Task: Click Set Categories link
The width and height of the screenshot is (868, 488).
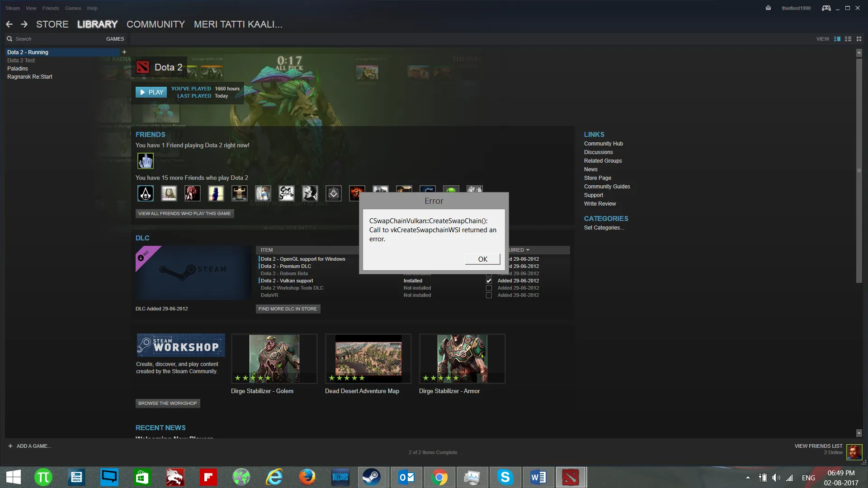Action: tap(604, 228)
